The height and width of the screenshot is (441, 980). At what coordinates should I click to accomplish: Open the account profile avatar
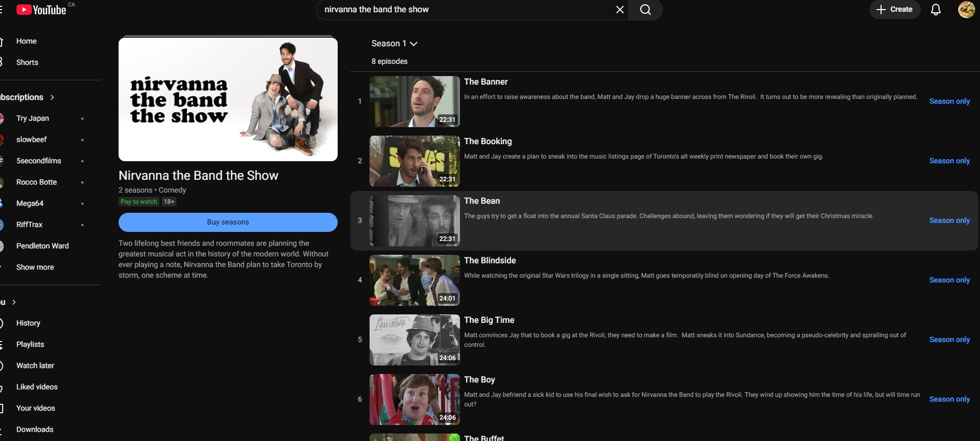966,10
